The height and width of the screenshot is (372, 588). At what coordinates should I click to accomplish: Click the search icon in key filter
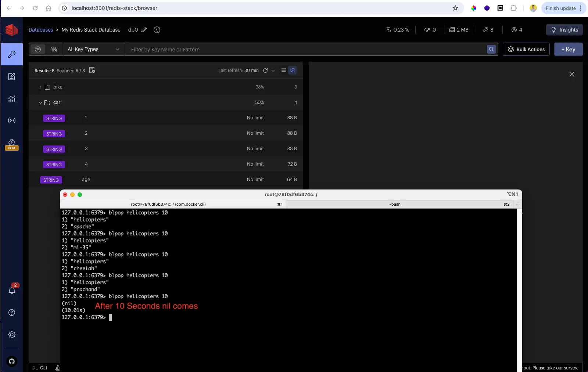491,49
